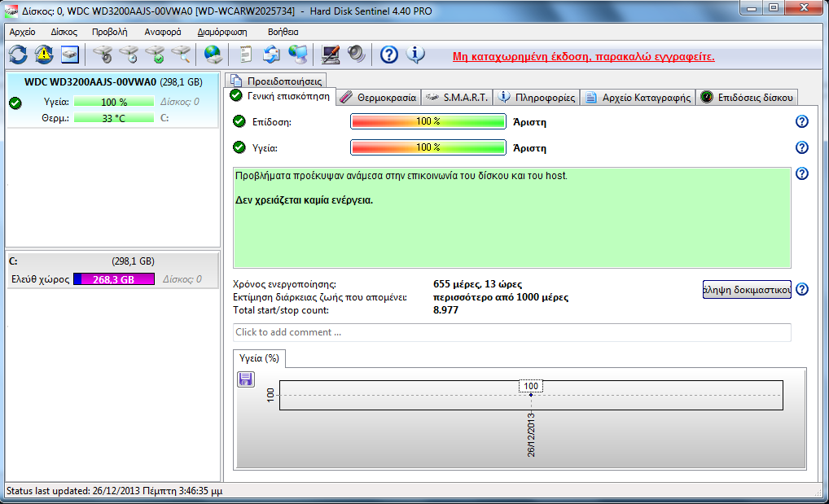Image resolution: width=829 pixels, height=504 pixels.
Task: Click the green check icon in disk sidebar entry
Action: coord(15,103)
